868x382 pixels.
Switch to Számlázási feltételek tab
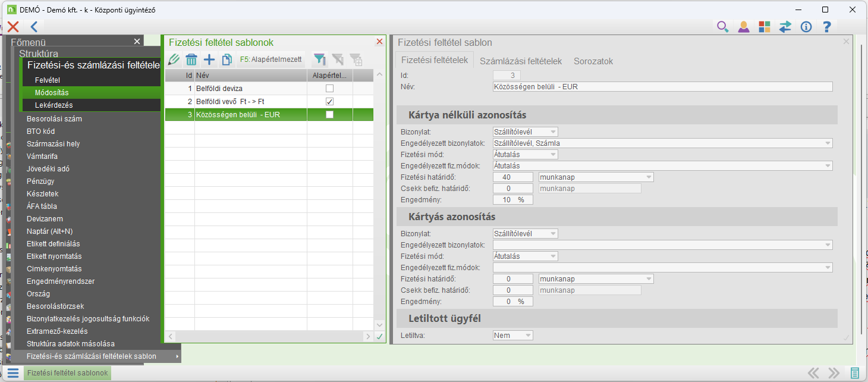(521, 61)
